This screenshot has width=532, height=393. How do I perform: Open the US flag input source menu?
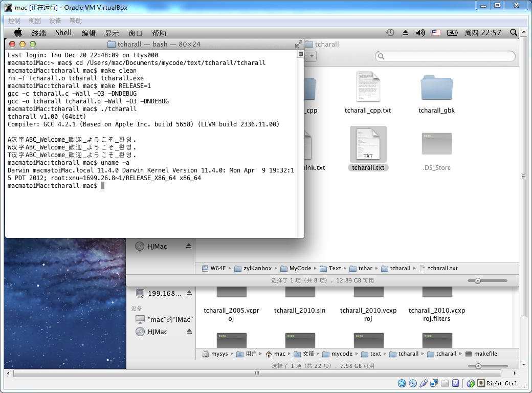pyautogui.click(x=436, y=33)
